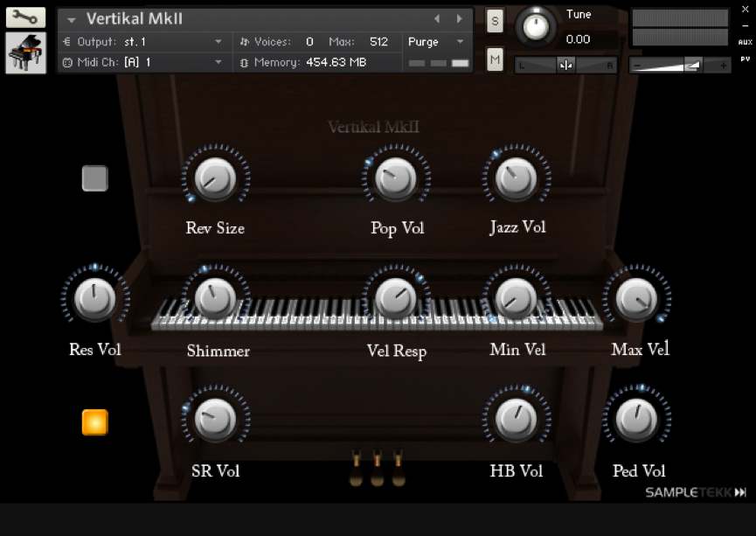The image size is (756, 536).
Task: Click the grand piano instrument thumbnail
Action: tap(25, 53)
